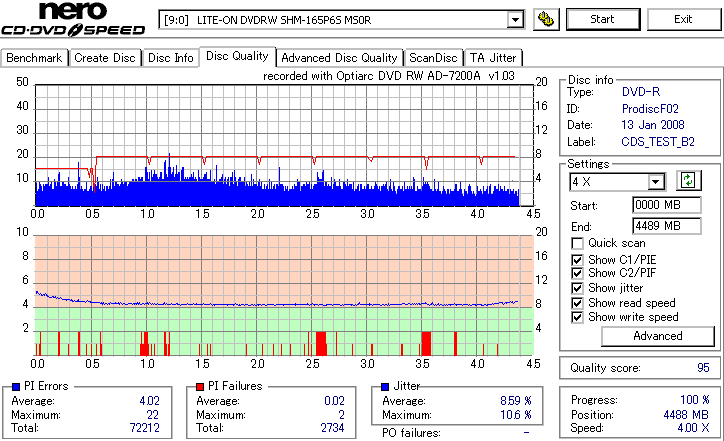Toggle Show write speed checkbox
The height and width of the screenshot is (441, 724).
[x=577, y=317]
